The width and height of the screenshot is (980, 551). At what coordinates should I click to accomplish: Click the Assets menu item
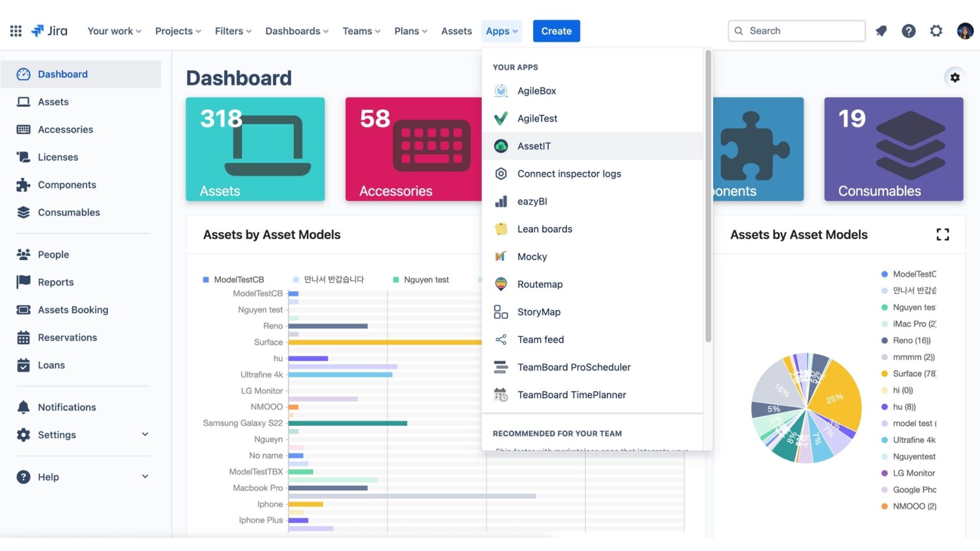53,102
